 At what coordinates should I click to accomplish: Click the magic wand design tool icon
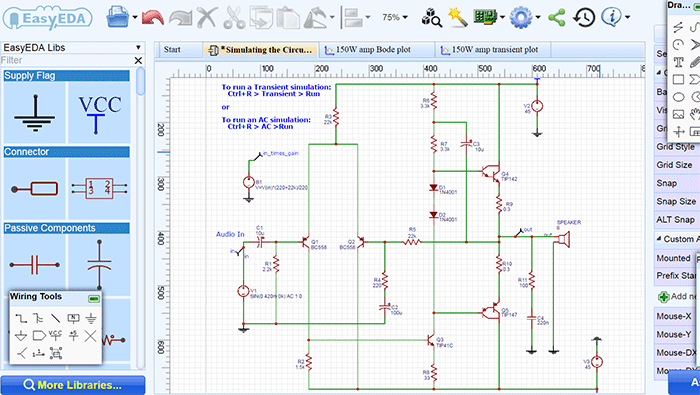[x=458, y=17]
